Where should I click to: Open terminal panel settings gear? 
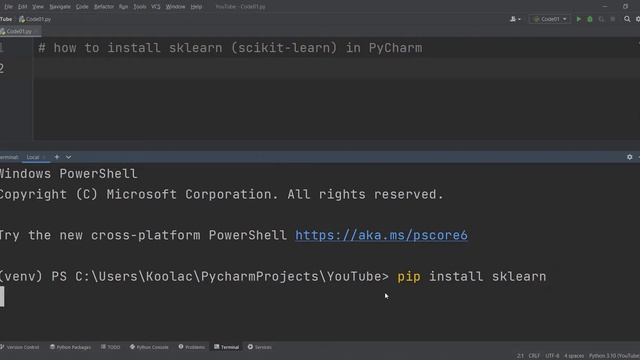tap(629, 157)
